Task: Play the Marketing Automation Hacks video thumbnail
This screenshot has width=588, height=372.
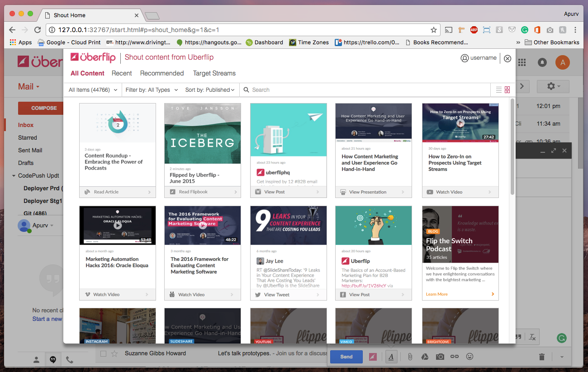Action: click(x=118, y=225)
